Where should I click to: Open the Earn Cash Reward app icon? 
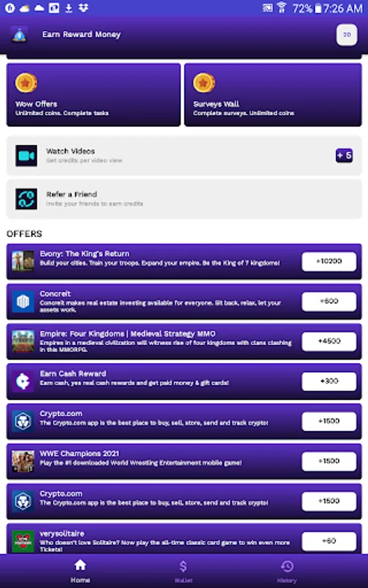23,382
